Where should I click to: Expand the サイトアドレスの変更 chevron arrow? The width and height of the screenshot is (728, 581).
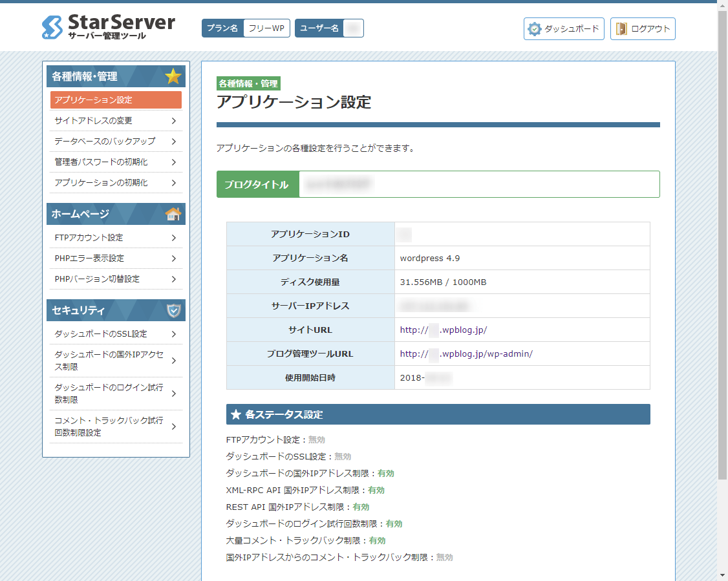pos(174,121)
